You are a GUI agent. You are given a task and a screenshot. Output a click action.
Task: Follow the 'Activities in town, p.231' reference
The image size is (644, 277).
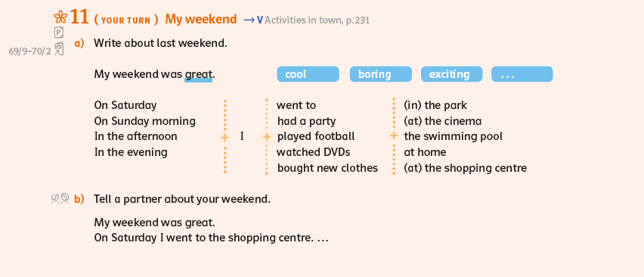pos(317,20)
